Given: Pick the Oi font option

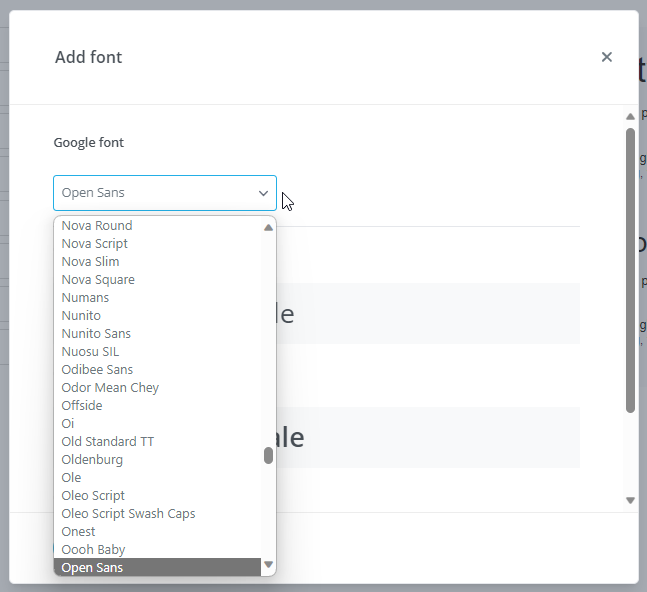Looking at the screenshot, I should pyautogui.click(x=158, y=424).
